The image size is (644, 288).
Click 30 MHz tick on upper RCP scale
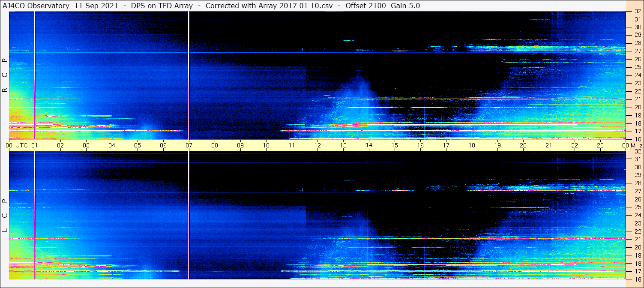[x=637, y=27]
